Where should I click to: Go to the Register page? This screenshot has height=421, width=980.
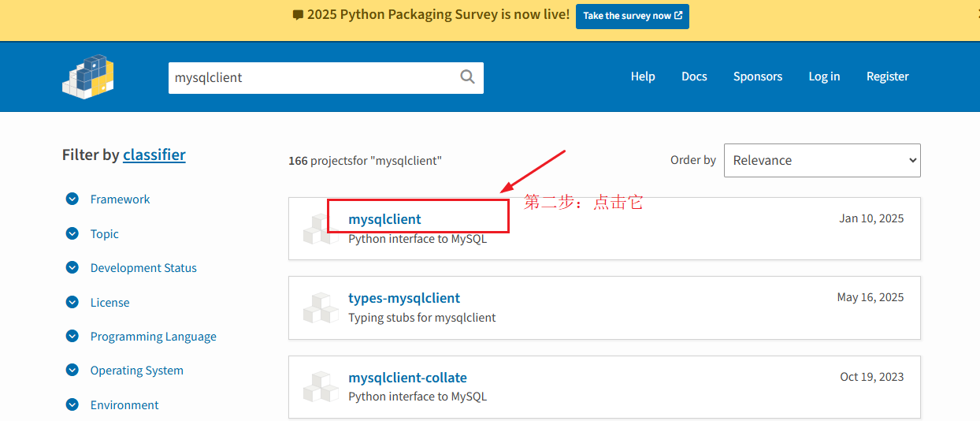coord(888,76)
